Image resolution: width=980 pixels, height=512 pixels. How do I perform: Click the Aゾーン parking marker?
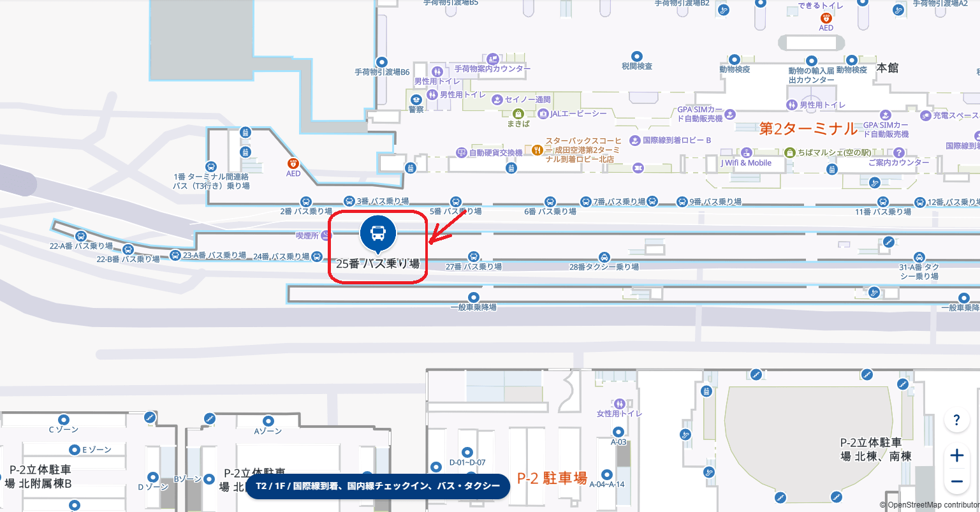pyautogui.click(x=268, y=421)
